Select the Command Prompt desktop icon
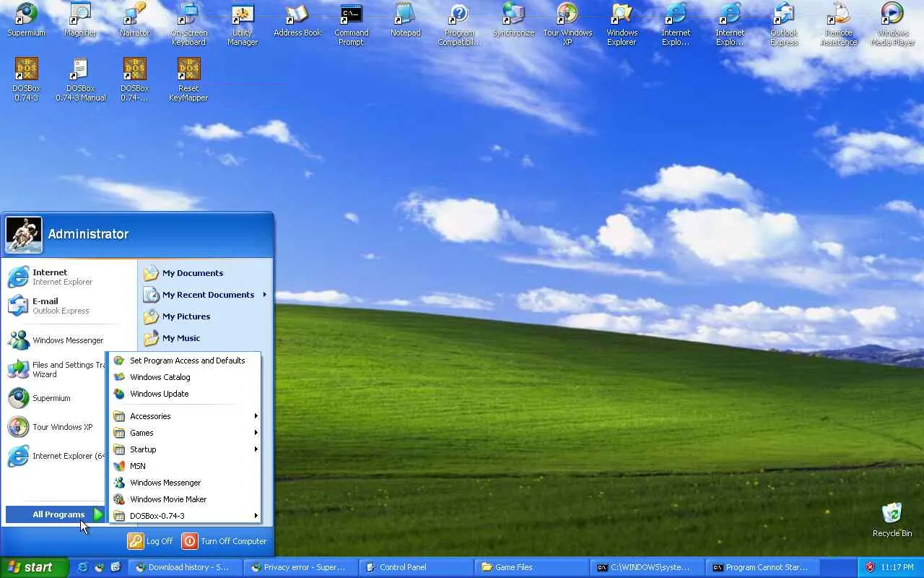924x578 pixels. 352,25
